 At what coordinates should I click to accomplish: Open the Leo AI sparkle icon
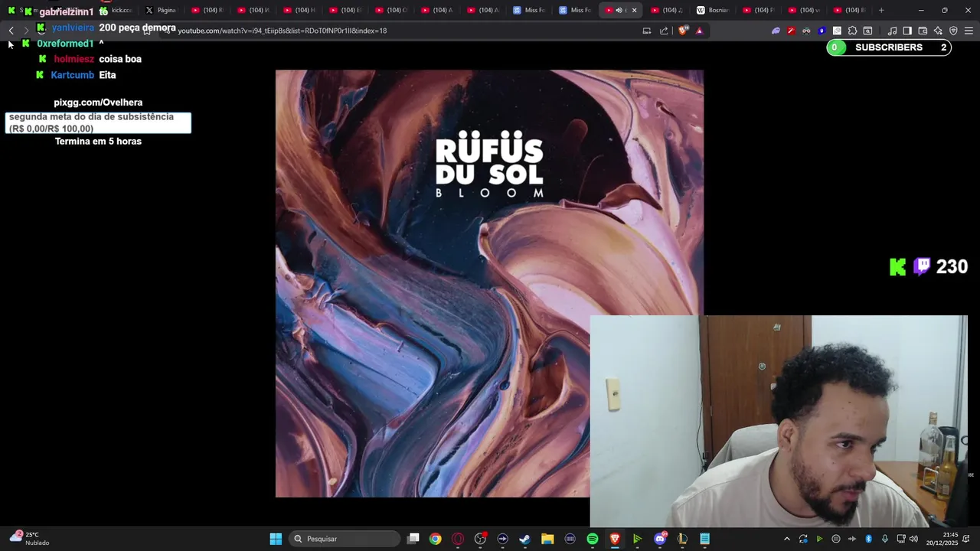938,31
